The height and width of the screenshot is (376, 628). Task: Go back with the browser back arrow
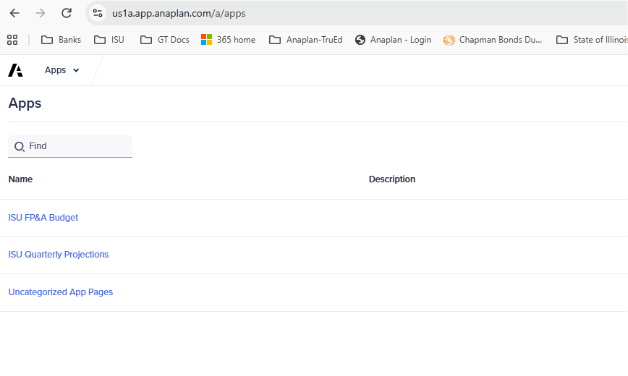point(14,13)
